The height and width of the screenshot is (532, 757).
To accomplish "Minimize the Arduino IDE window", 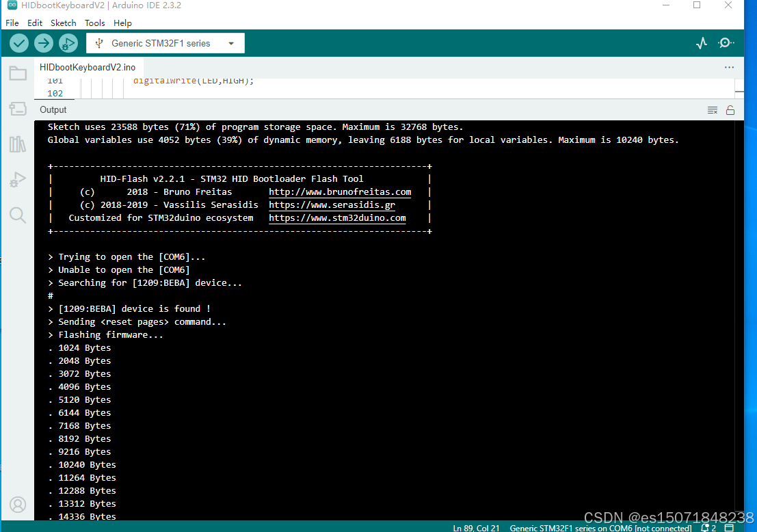I will click(666, 5).
